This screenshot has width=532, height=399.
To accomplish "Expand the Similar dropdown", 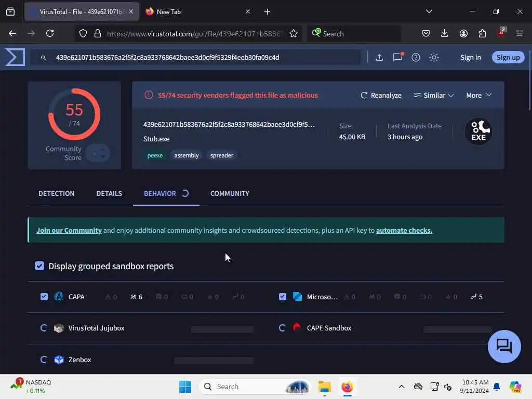I will coord(434,96).
